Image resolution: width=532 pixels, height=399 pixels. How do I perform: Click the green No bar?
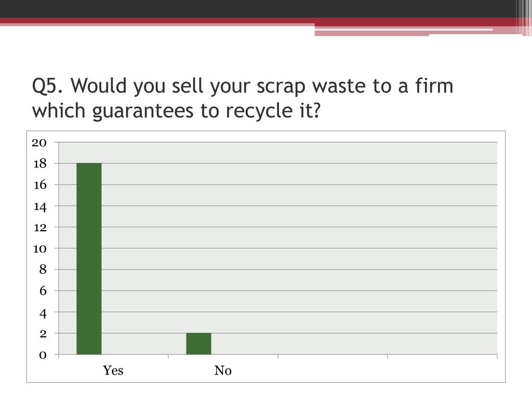point(198,344)
